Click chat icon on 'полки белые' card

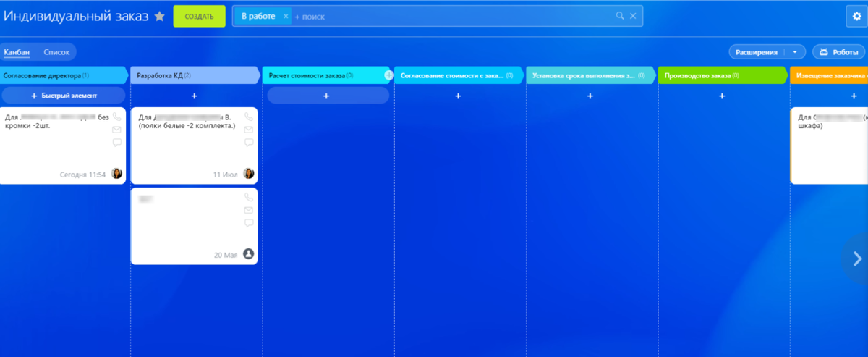(x=249, y=143)
